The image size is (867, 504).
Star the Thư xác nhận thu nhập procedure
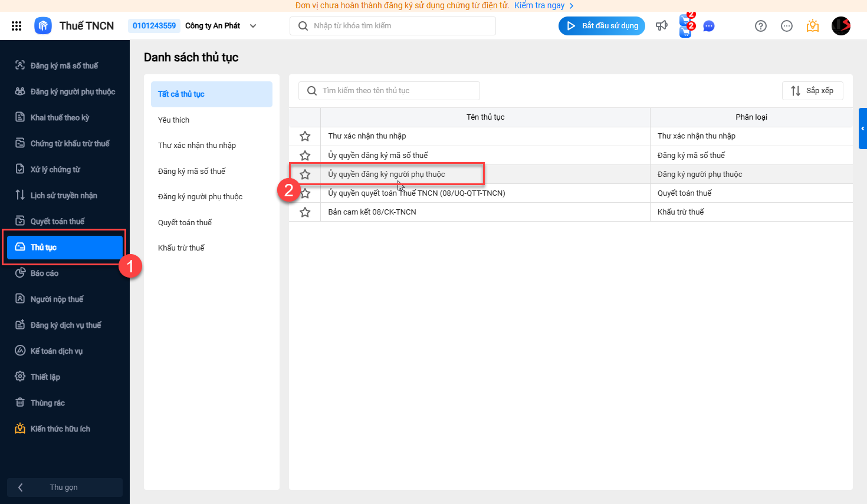[305, 136]
